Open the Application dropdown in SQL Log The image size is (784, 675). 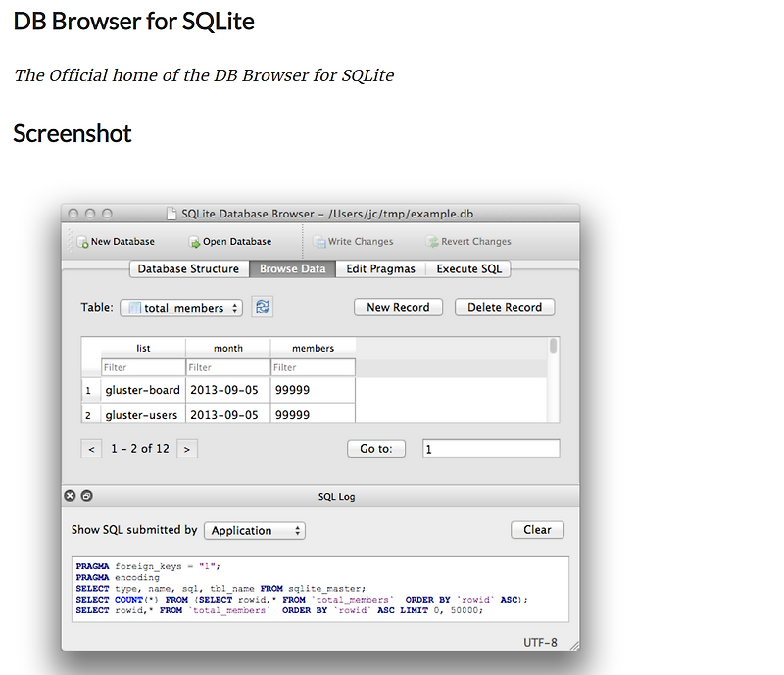pyautogui.click(x=254, y=530)
